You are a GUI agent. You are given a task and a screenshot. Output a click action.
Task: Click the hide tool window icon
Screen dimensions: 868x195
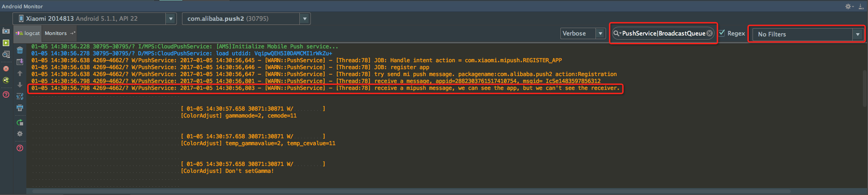tap(862, 6)
